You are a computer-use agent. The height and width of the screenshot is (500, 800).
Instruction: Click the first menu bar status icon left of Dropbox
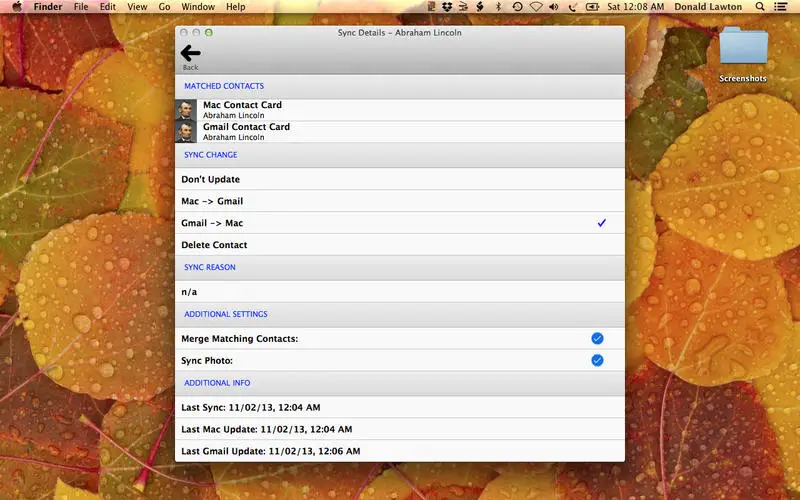point(432,7)
